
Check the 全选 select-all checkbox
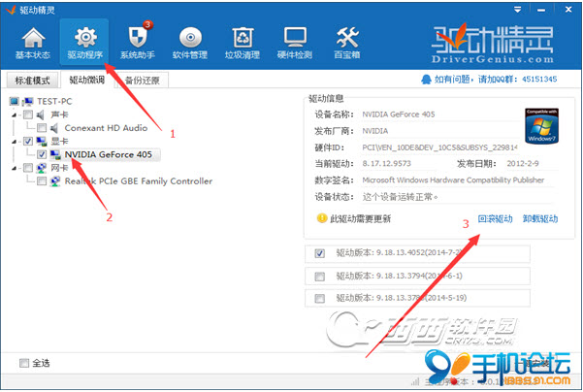pyautogui.click(x=24, y=363)
